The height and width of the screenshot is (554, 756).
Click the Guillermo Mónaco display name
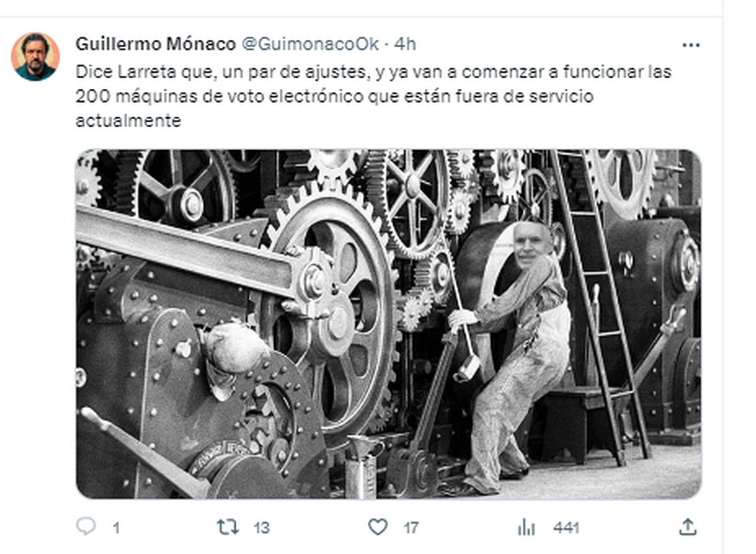[x=156, y=44]
